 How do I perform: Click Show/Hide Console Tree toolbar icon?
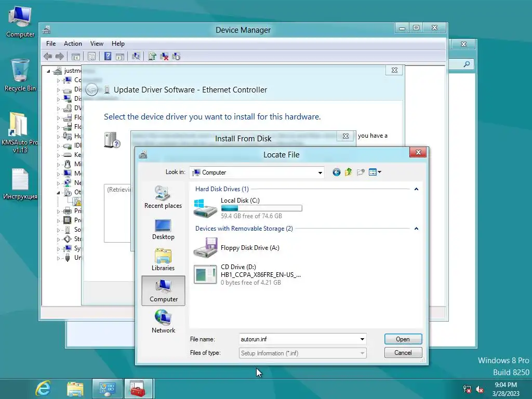(76, 56)
